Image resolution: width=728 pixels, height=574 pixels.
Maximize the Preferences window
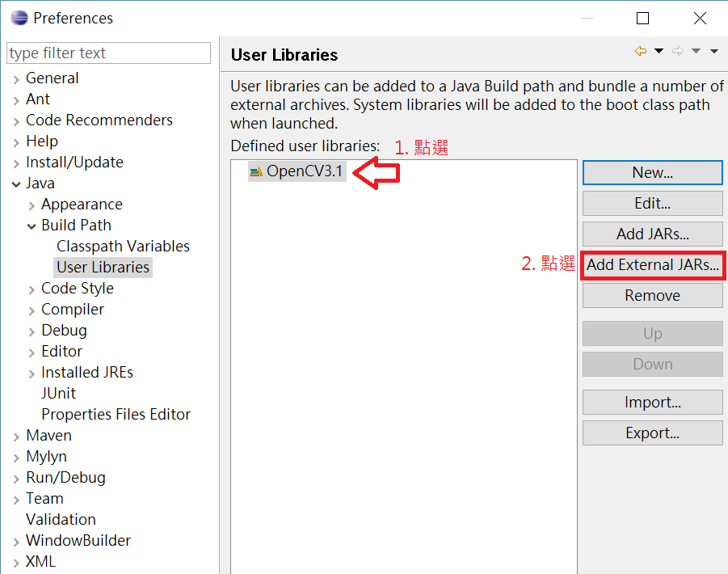pyautogui.click(x=642, y=18)
